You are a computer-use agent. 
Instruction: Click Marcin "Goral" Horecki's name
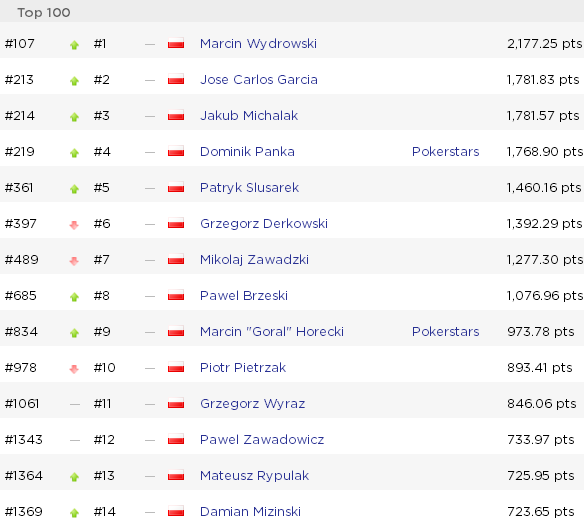(x=272, y=332)
